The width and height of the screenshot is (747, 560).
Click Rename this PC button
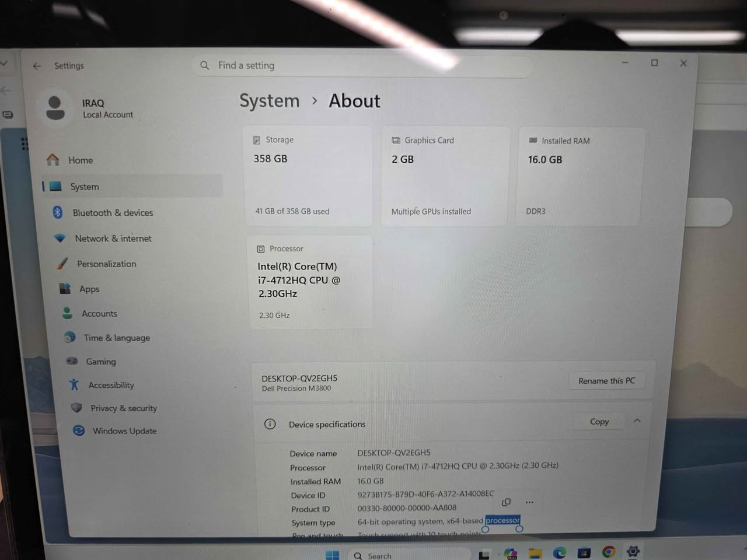point(606,380)
